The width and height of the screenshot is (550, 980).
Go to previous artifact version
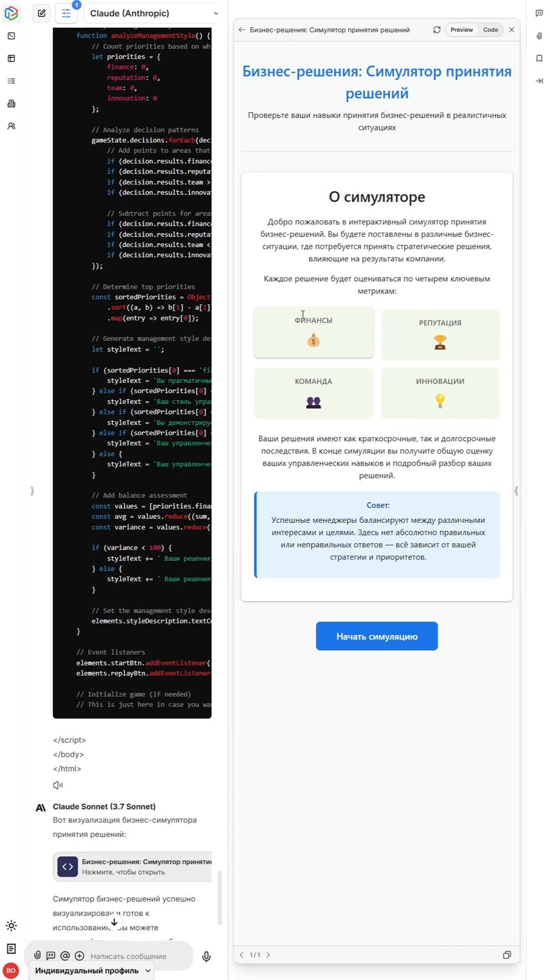click(x=242, y=955)
